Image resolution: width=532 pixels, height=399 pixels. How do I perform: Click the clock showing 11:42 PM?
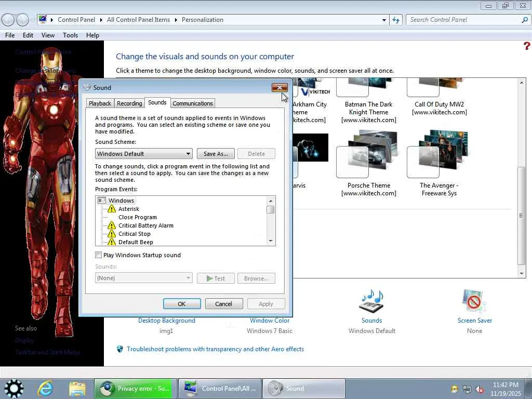point(506,385)
